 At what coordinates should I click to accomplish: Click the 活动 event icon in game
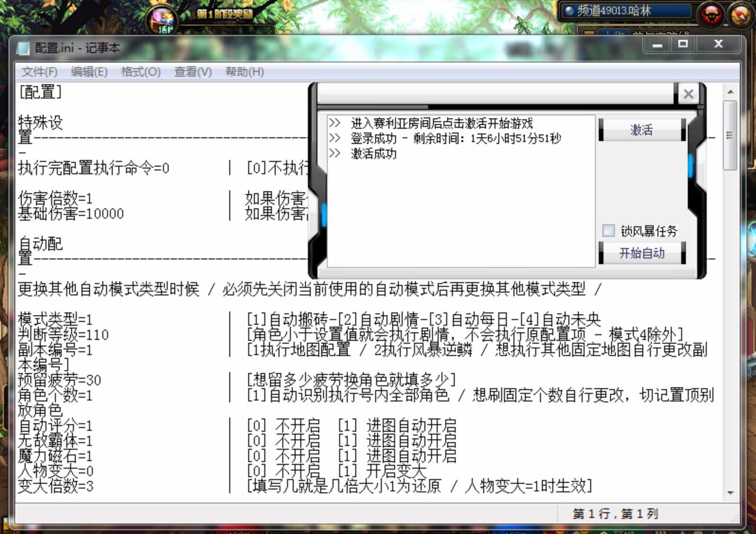point(163,21)
